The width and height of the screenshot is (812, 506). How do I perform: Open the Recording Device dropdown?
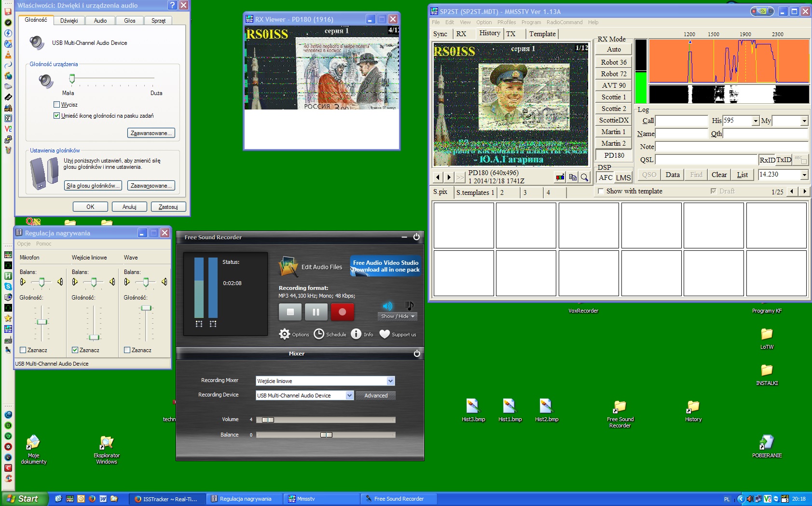(x=349, y=396)
